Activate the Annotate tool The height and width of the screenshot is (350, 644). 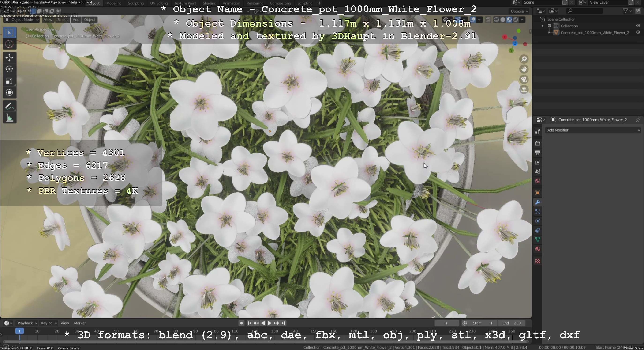pos(9,106)
